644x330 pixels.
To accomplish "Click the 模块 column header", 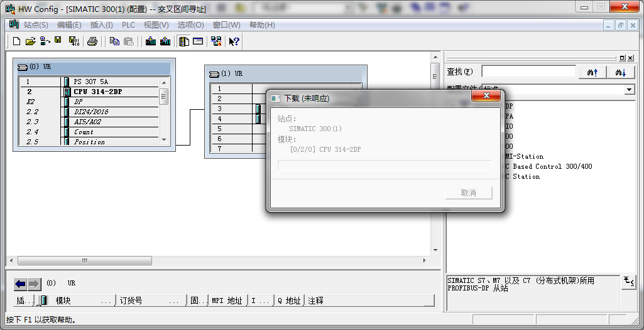I will point(75,301).
